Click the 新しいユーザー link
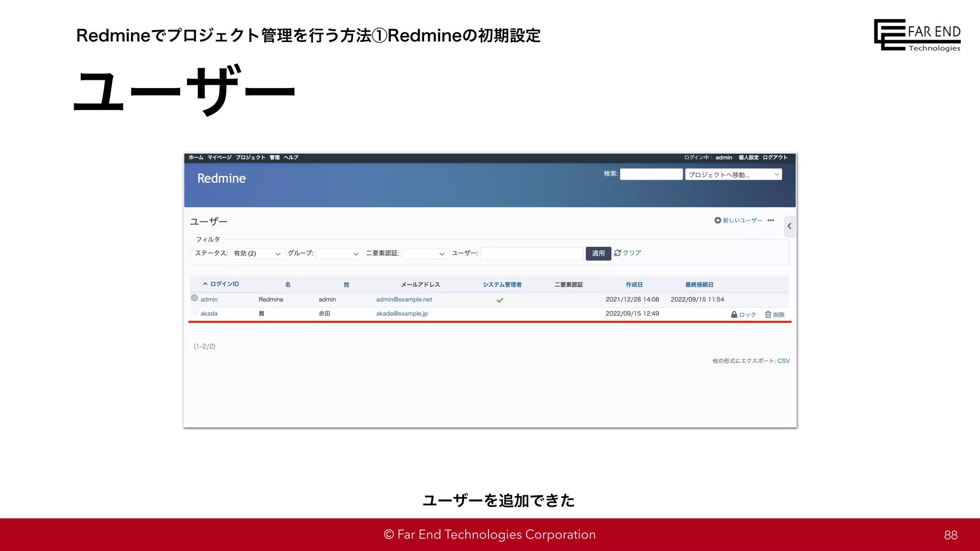The image size is (980, 551). 742,220
